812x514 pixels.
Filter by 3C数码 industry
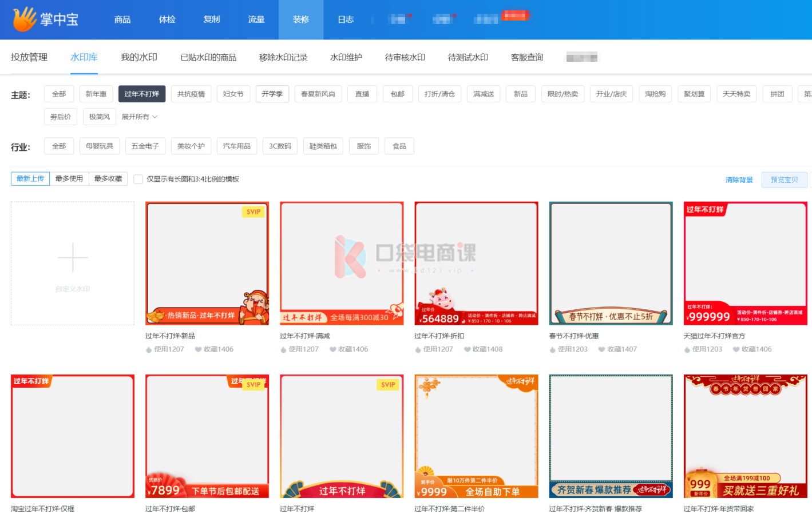[x=280, y=146]
